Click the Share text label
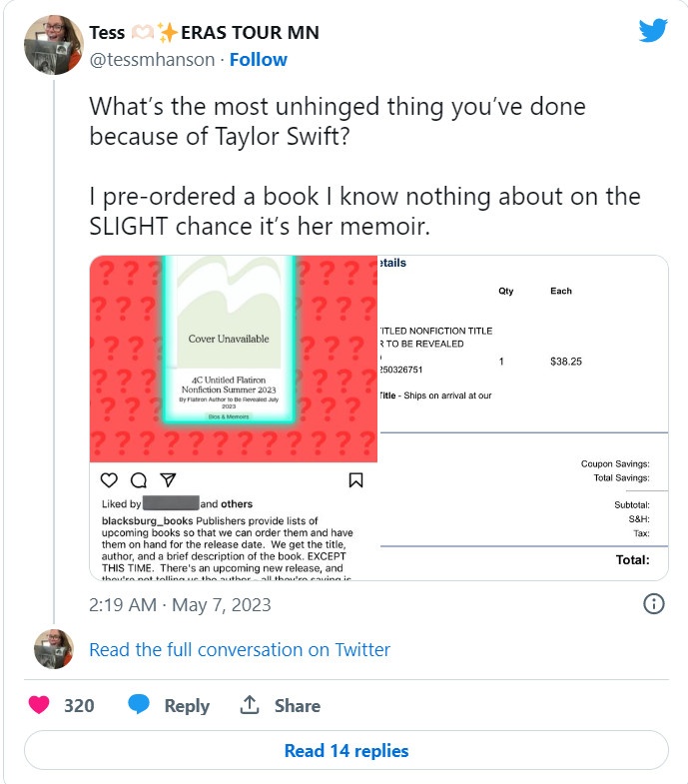The height and width of the screenshot is (784, 688). click(x=298, y=705)
